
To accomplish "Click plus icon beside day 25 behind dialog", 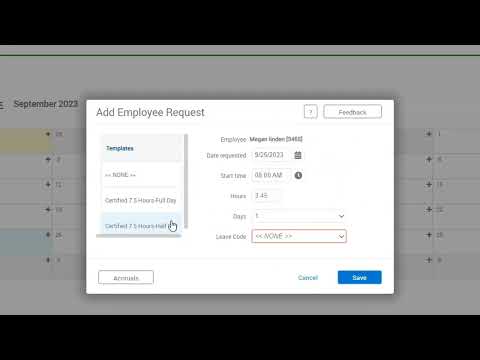I will coord(48,235).
